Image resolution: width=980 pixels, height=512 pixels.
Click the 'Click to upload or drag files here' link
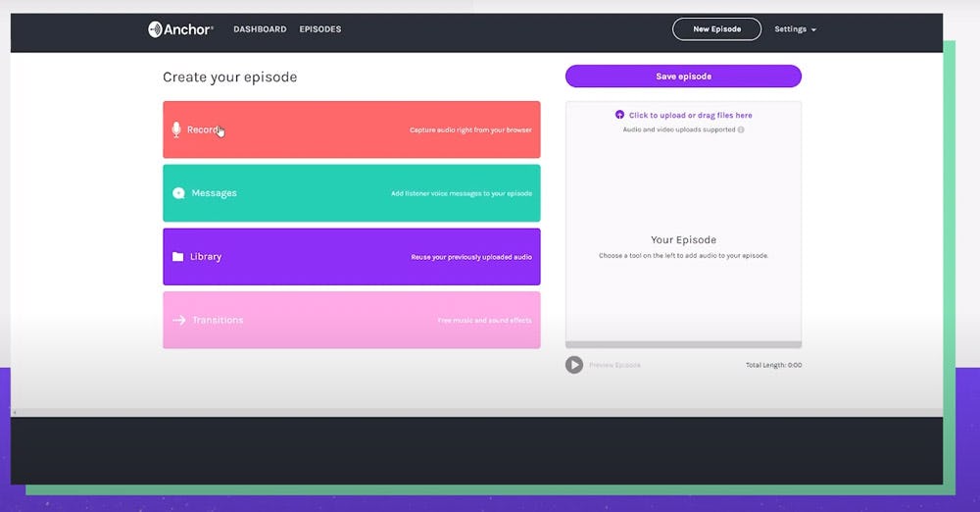(690, 115)
